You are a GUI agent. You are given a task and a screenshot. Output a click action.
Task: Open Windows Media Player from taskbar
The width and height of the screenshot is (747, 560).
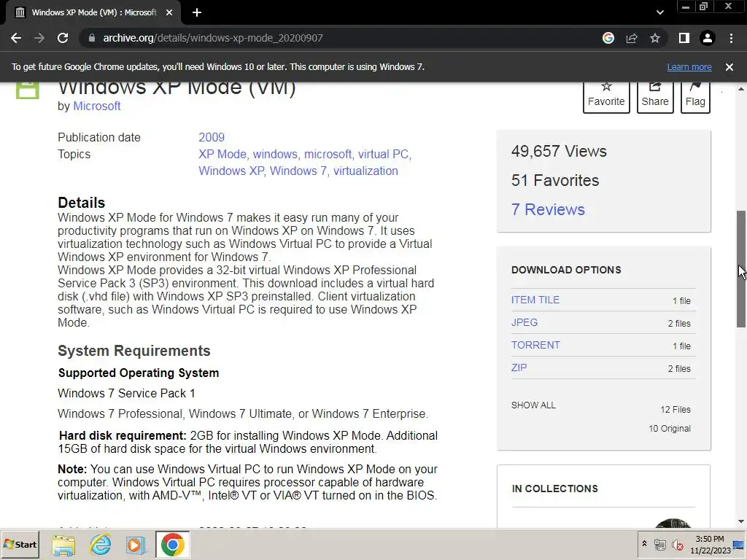pos(136,545)
